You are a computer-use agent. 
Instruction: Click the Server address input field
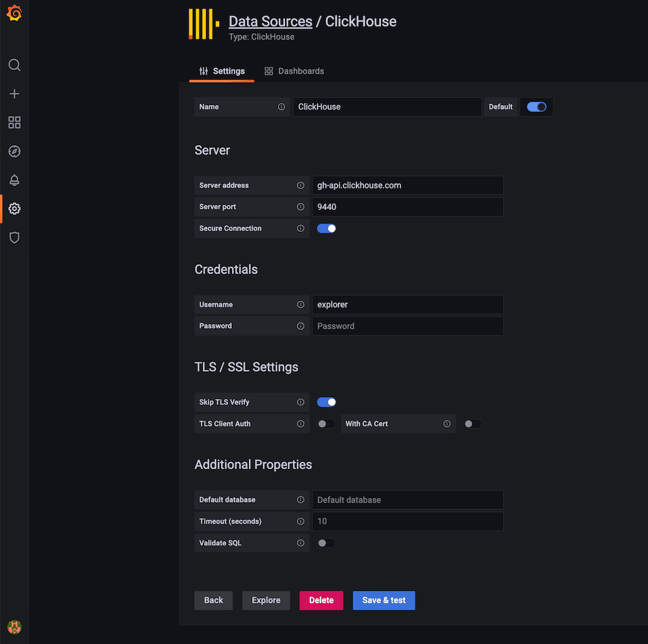click(x=408, y=185)
